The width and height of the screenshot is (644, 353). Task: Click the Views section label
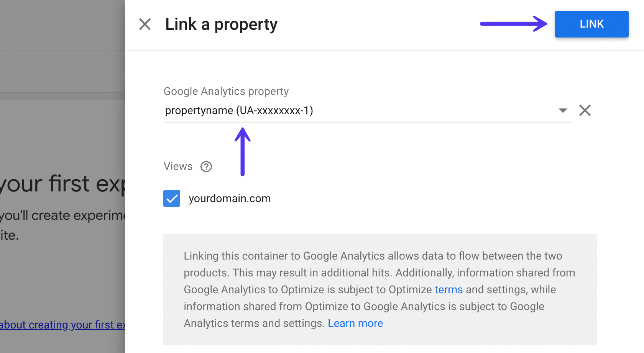178,166
